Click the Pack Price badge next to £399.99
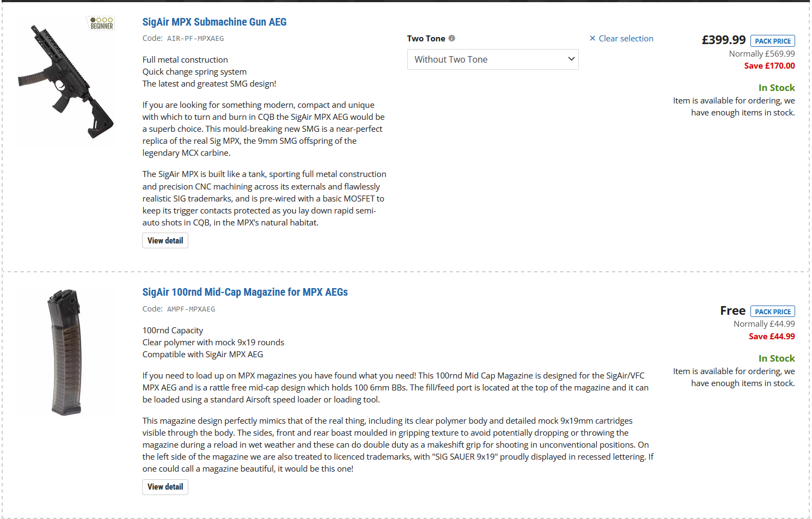The image size is (812, 519). [x=772, y=41]
